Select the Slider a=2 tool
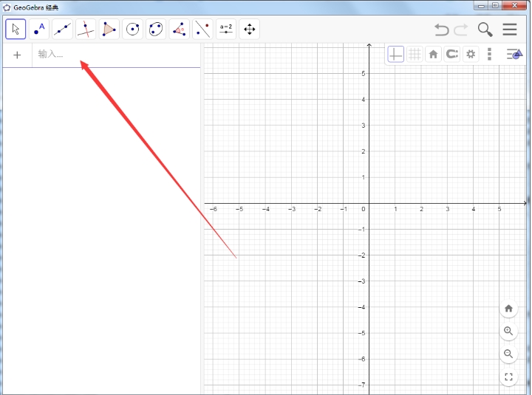 (226, 29)
